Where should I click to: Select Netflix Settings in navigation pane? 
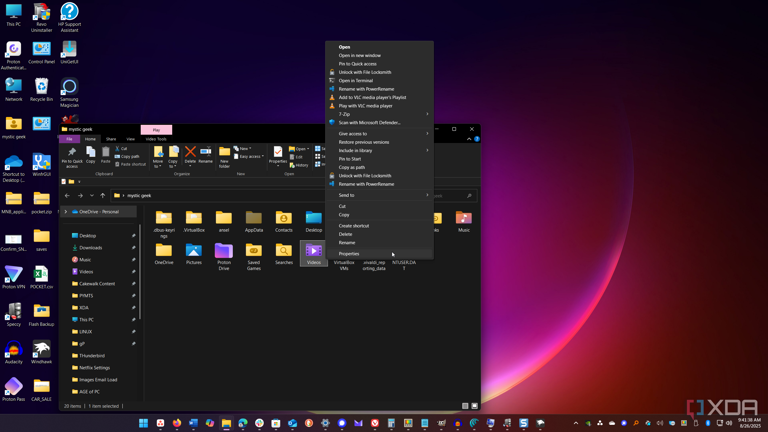coord(95,368)
